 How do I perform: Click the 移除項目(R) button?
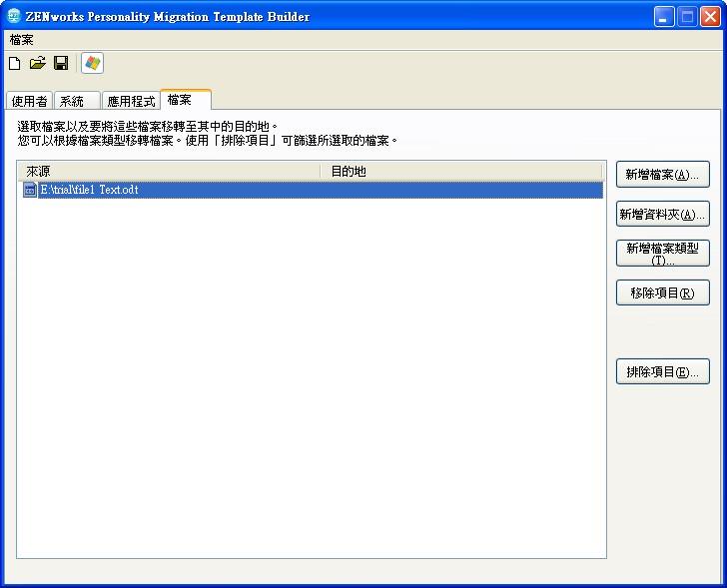[x=662, y=293]
